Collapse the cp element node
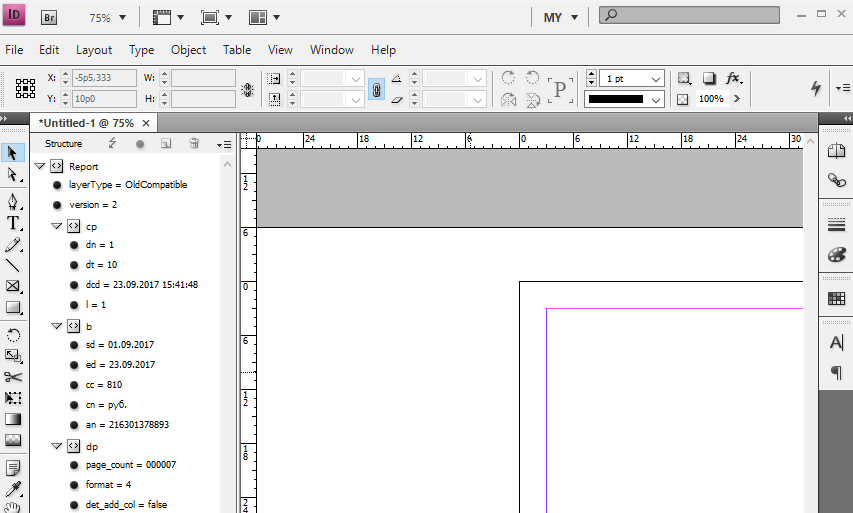 point(56,226)
